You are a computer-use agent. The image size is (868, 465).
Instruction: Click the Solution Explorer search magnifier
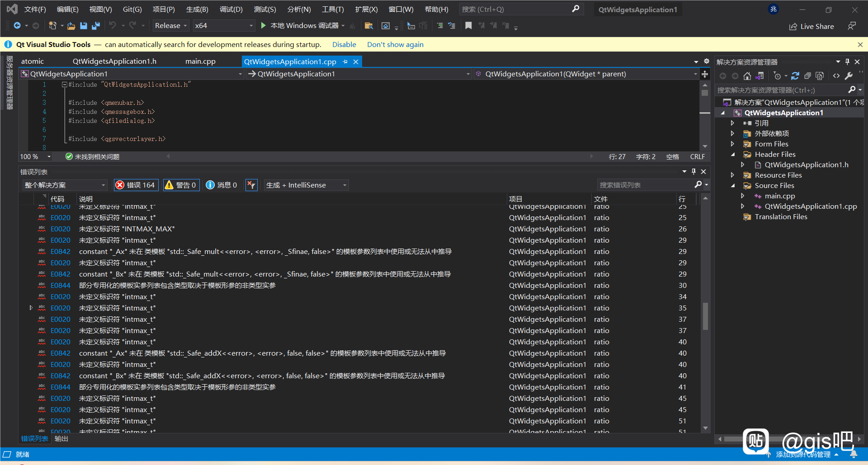852,90
